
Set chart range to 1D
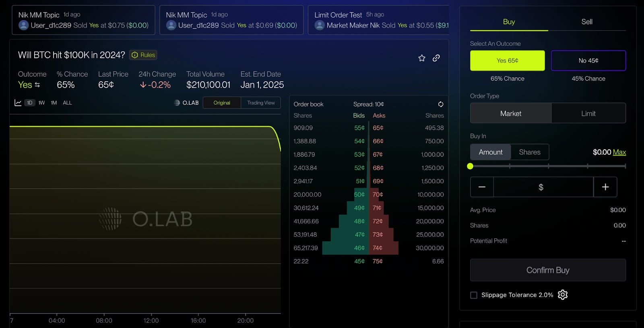point(30,102)
